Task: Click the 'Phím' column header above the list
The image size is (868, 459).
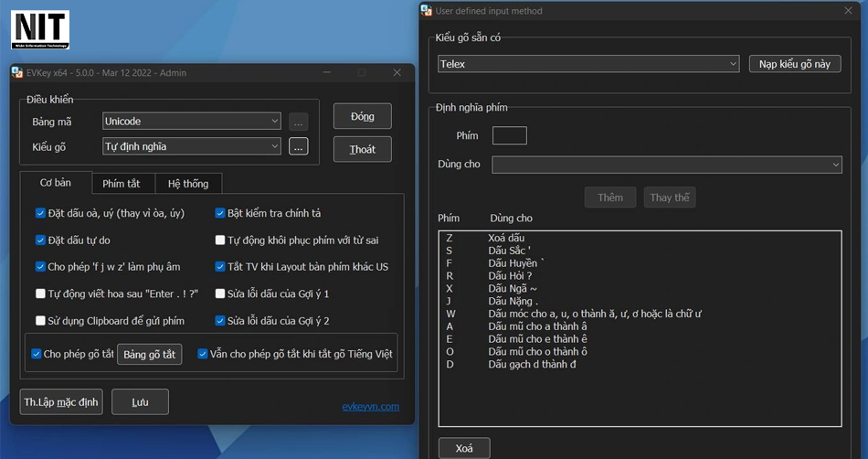Action: click(x=449, y=219)
